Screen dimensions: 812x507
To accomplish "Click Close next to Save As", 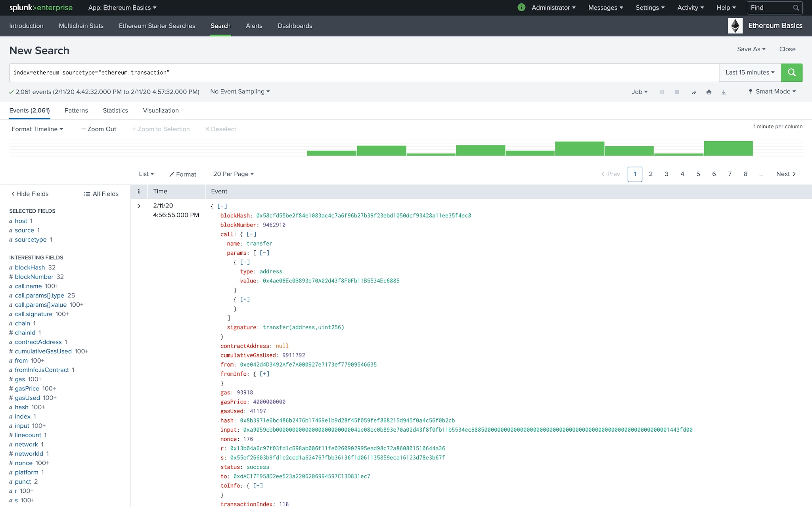I will tap(787, 49).
